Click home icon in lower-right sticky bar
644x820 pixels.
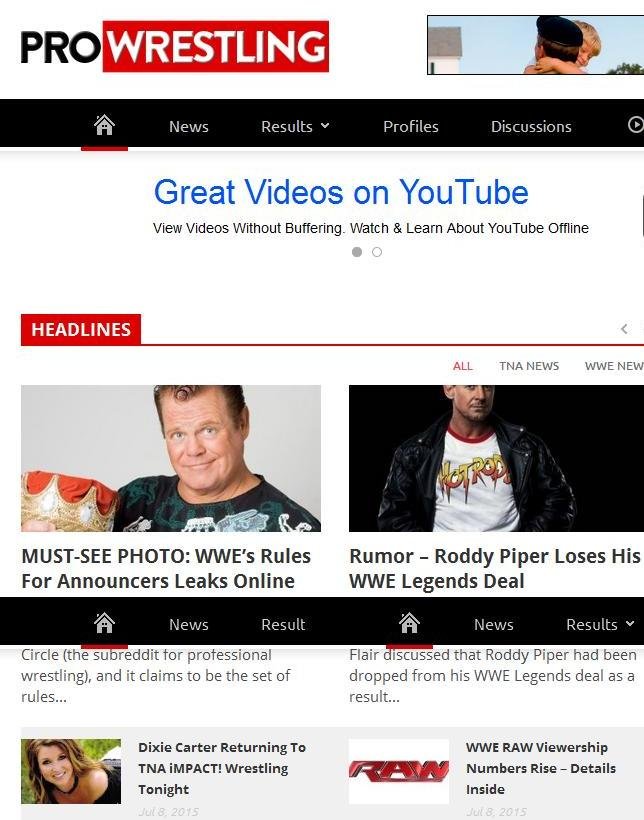409,623
